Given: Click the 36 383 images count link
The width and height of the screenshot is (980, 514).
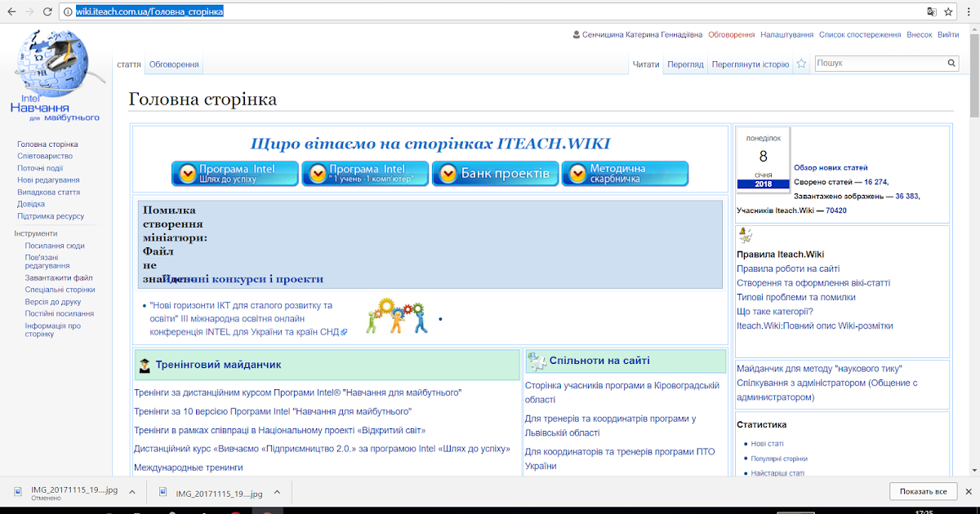Looking at the screenshot, I should pyautogui.click(x=906, y=197).
